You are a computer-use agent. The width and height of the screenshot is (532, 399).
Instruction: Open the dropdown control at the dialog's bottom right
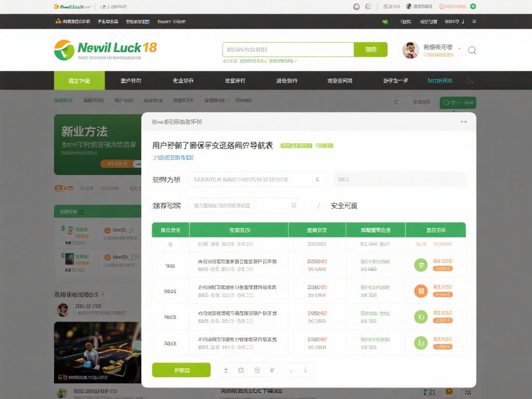point(299,370)
